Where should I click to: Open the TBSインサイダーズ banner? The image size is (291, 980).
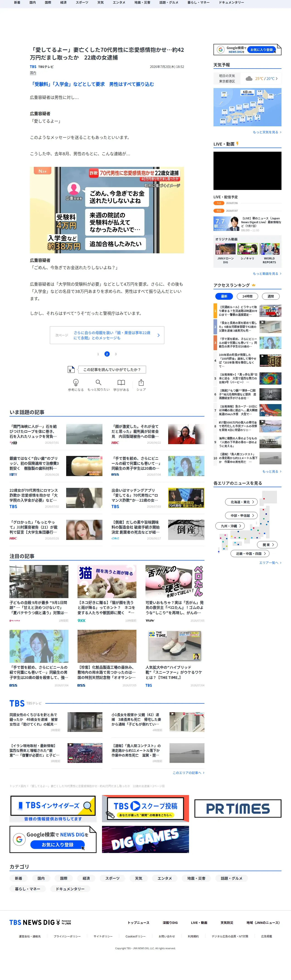coord(53,808)
